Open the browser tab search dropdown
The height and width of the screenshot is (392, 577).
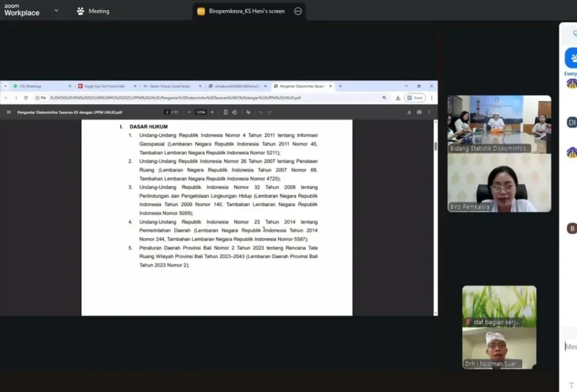coord(6,86)
